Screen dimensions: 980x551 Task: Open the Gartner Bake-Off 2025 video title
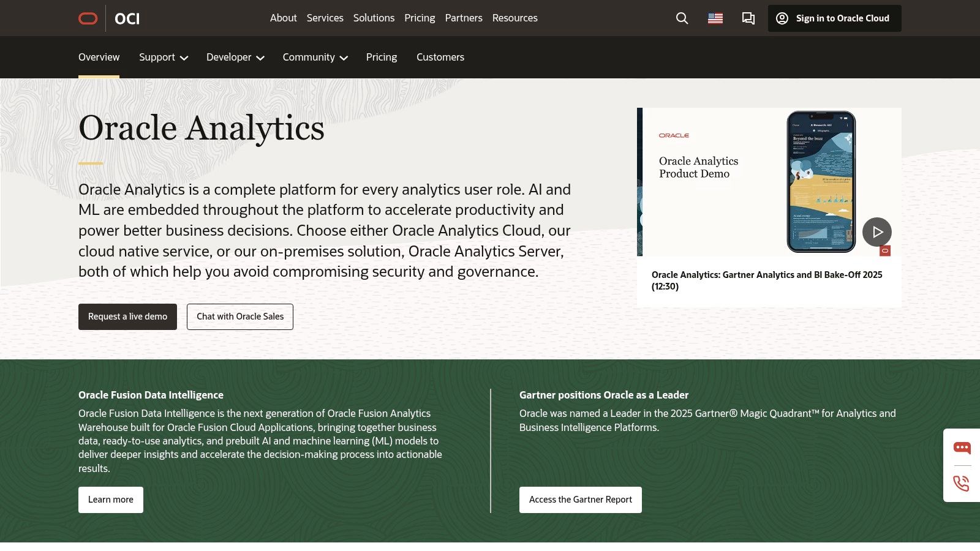click(x=767, y=280)
